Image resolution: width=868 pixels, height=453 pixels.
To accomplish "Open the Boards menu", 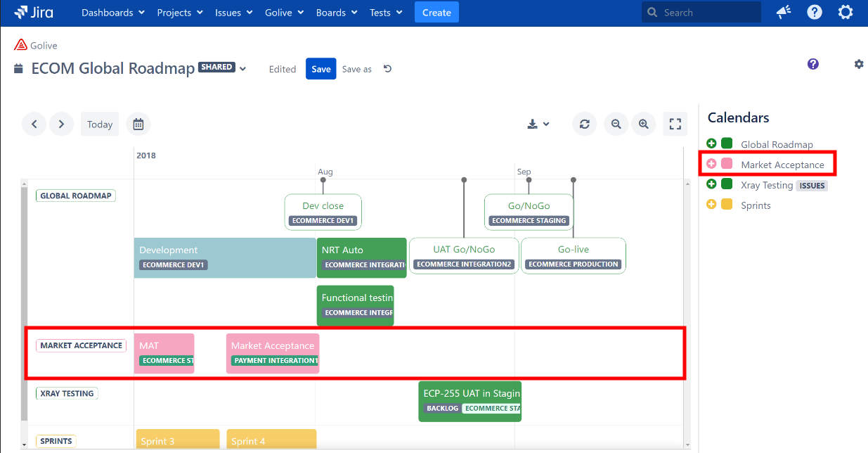I will [x=336, y=13].
